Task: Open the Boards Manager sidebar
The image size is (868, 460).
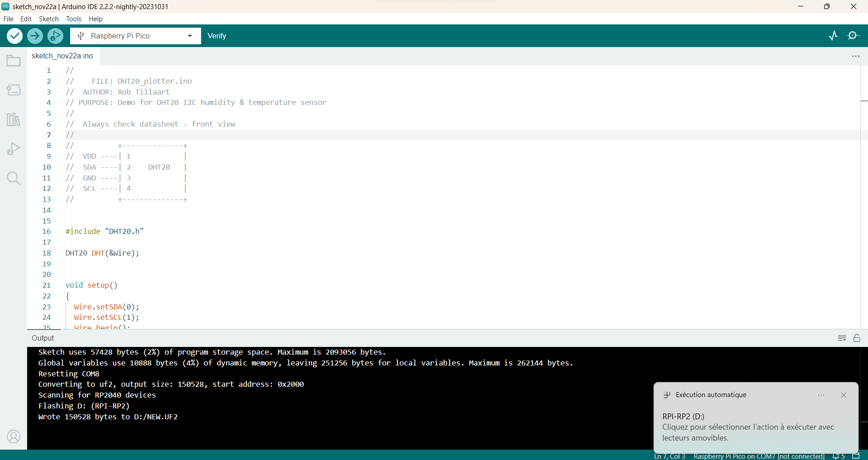Action: pos(14,90)
